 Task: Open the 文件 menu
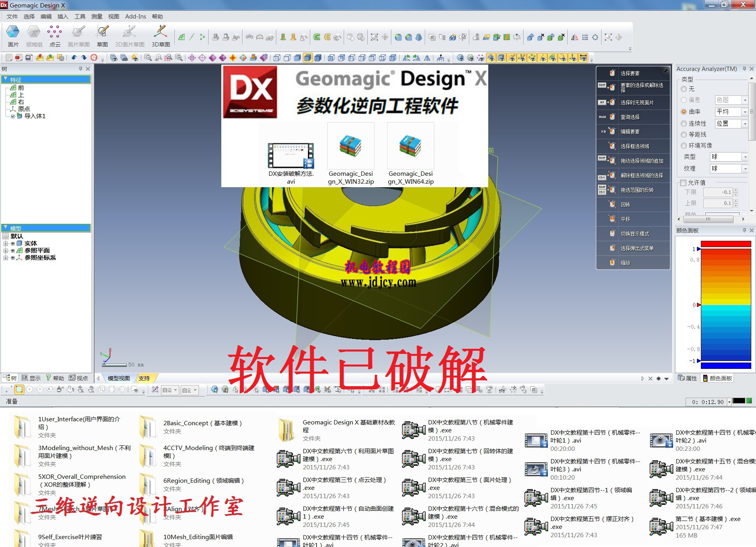coord(12,17)
